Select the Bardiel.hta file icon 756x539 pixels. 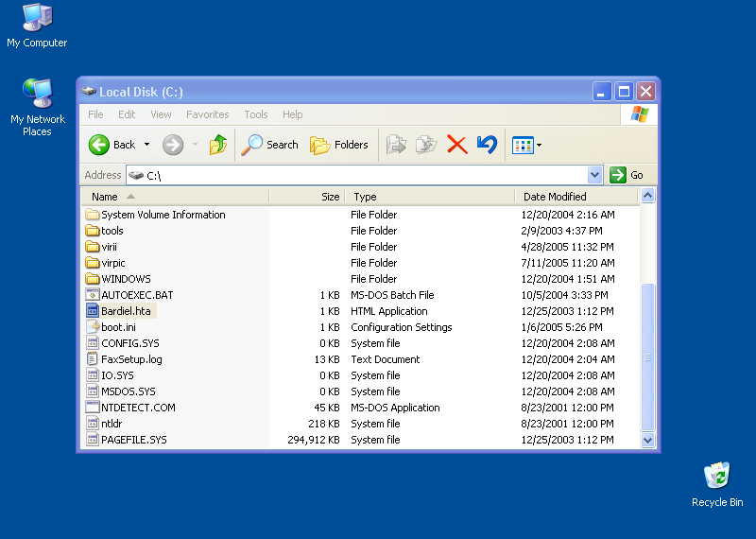[x=92, y=311]
